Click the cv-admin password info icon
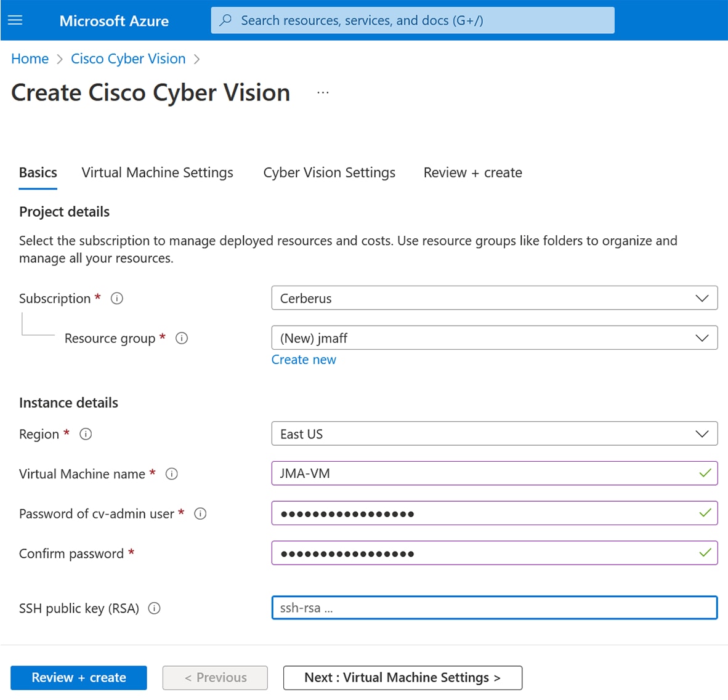Viewport: 728px width, 700px height. click(x=200, y=513)
